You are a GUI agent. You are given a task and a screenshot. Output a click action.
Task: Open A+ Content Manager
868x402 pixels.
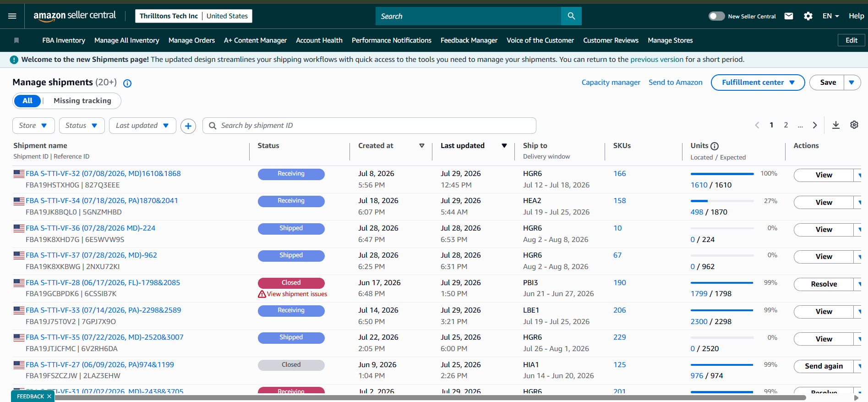click(255, 40)
